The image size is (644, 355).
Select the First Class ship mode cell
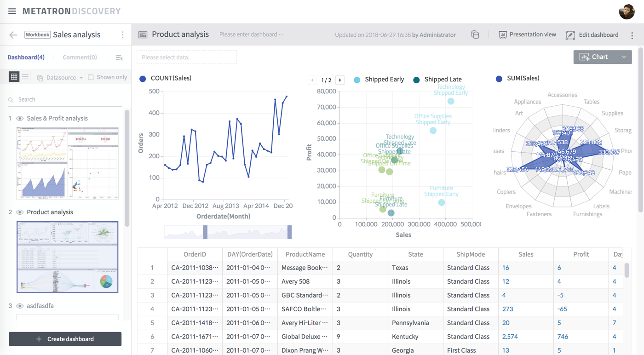[471, 350]
